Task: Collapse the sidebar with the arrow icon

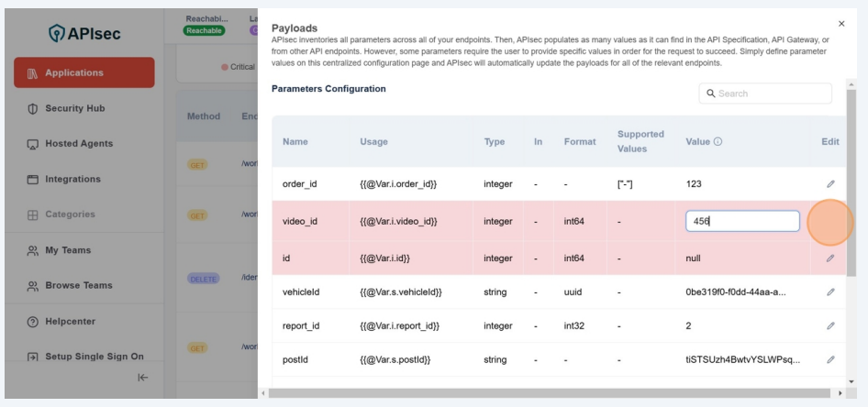Action: point(143,377)
